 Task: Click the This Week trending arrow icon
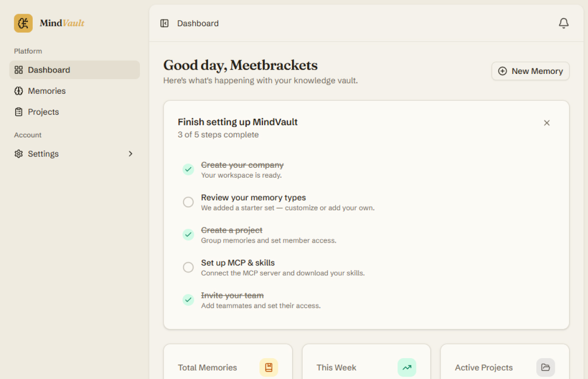(407, 368)
